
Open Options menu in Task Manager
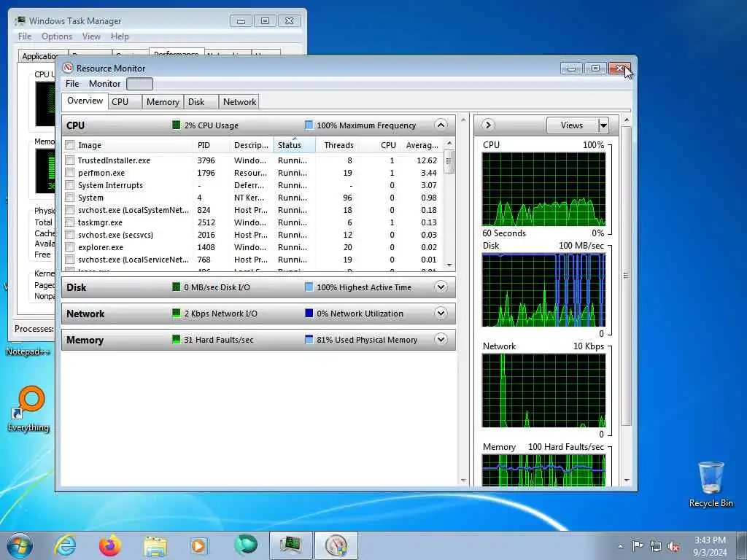[57, 36]
